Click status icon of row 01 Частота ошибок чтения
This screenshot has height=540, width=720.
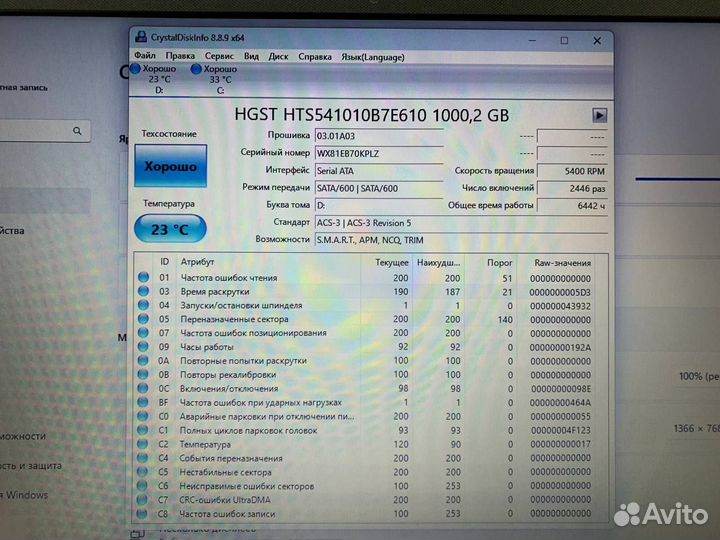(143, 277)
